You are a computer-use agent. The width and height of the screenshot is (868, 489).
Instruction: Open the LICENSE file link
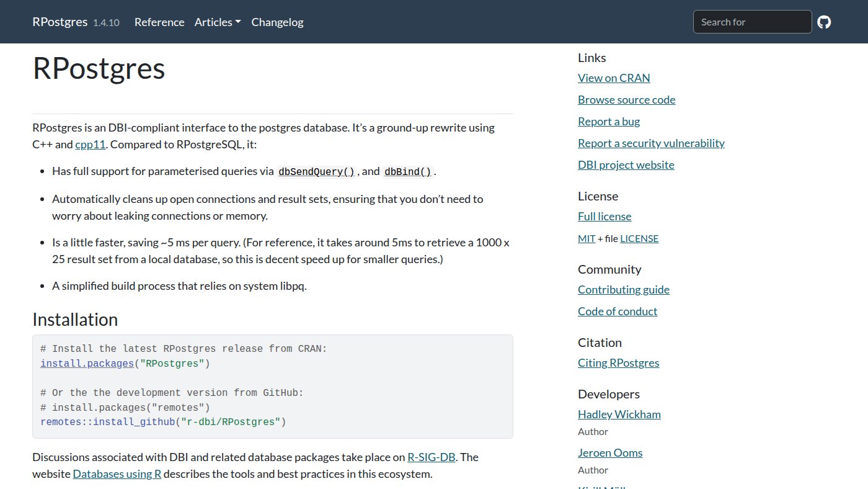pos(639,238)
